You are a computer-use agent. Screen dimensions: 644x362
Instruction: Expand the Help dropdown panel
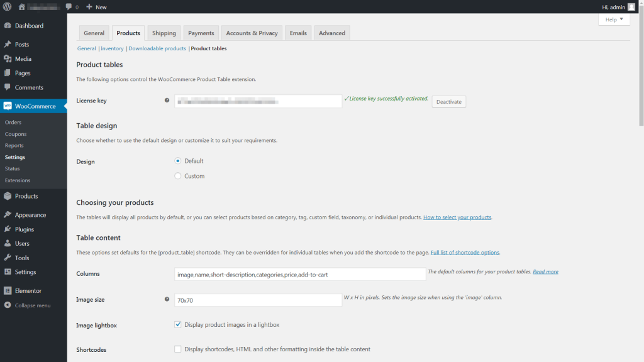[x=614, y=20]
